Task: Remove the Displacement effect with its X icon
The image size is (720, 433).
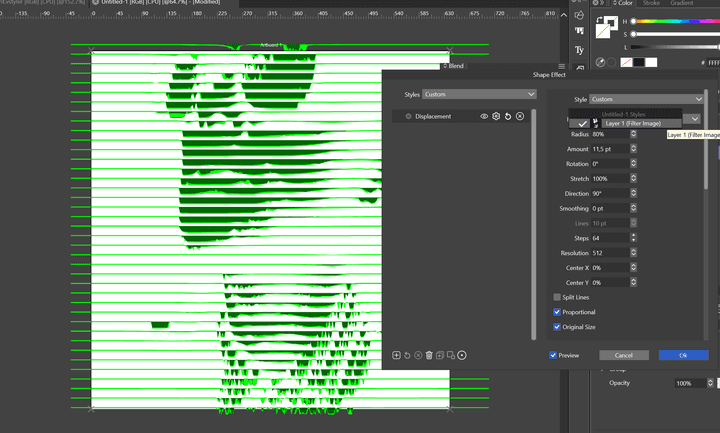Action: [520, 117]
